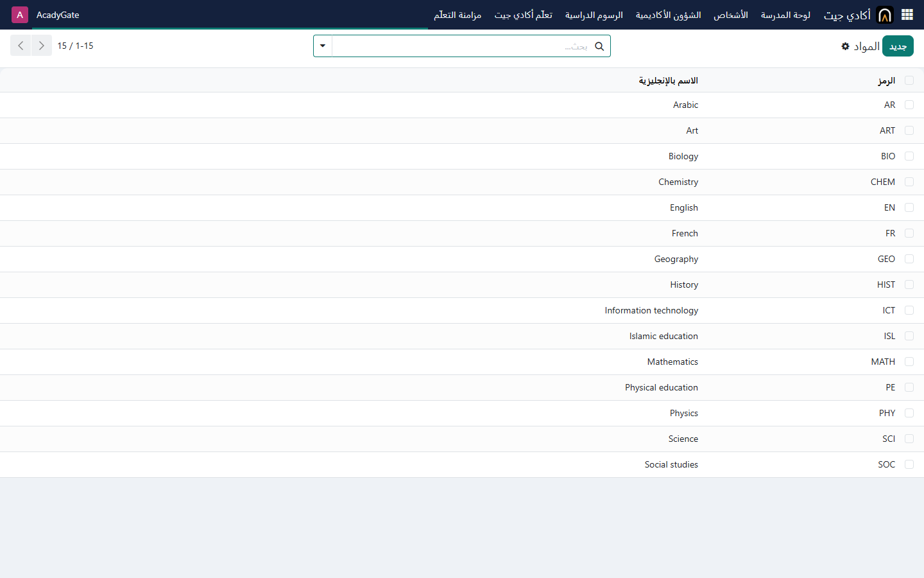
Task: Tick the ICT row checkbox
Action: (909, 310)
